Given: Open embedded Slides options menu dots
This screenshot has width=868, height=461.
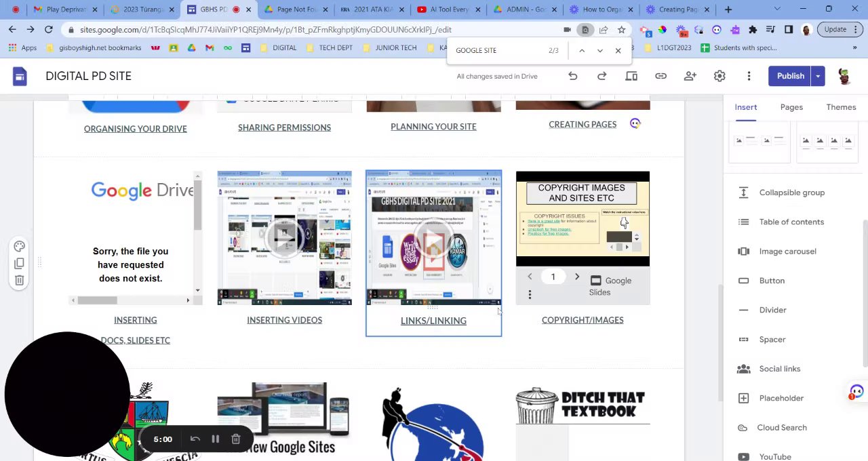Looking at the screenshot, I should (x=530, y=294).
